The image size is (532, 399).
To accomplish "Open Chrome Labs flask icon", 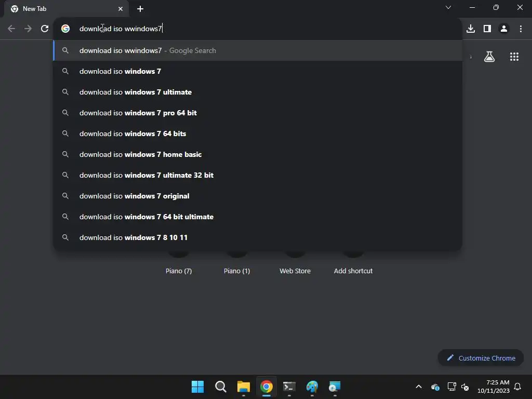I will pyautogui.click(x=489, y=56).
